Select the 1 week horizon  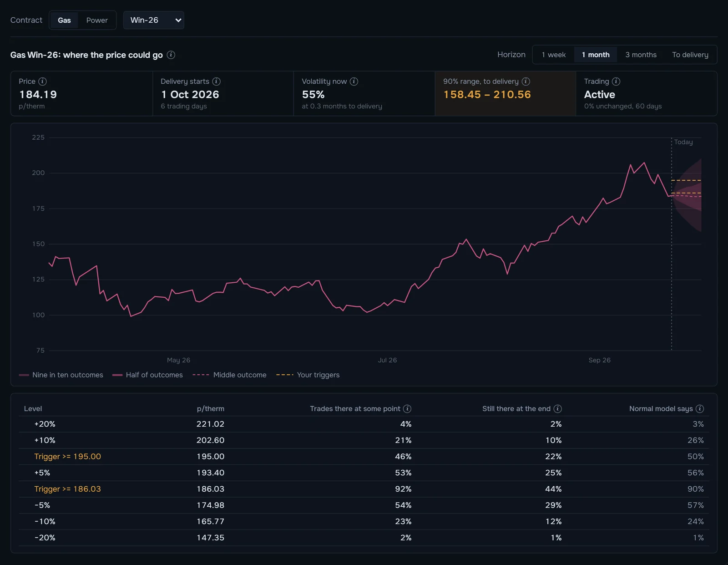tap(554, 55)
